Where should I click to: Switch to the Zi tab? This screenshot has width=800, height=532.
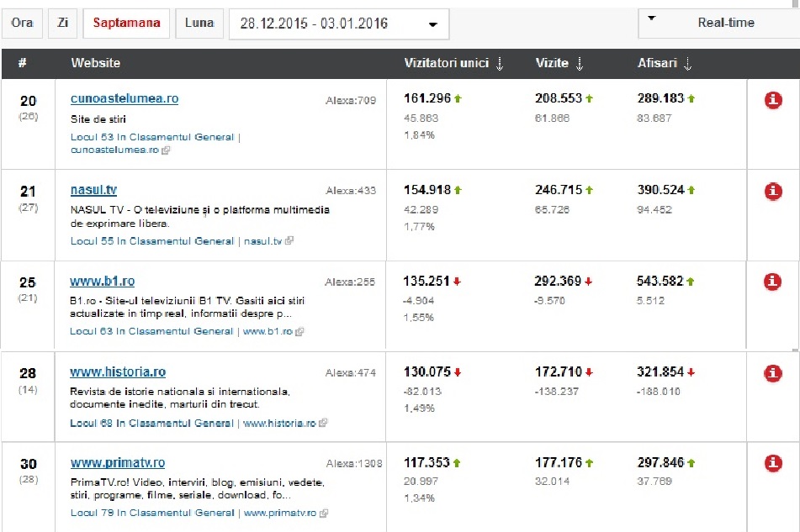click(63, 23)
